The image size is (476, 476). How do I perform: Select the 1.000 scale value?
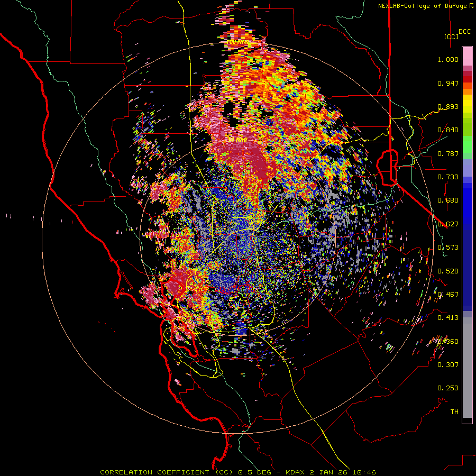click(448, 59)
